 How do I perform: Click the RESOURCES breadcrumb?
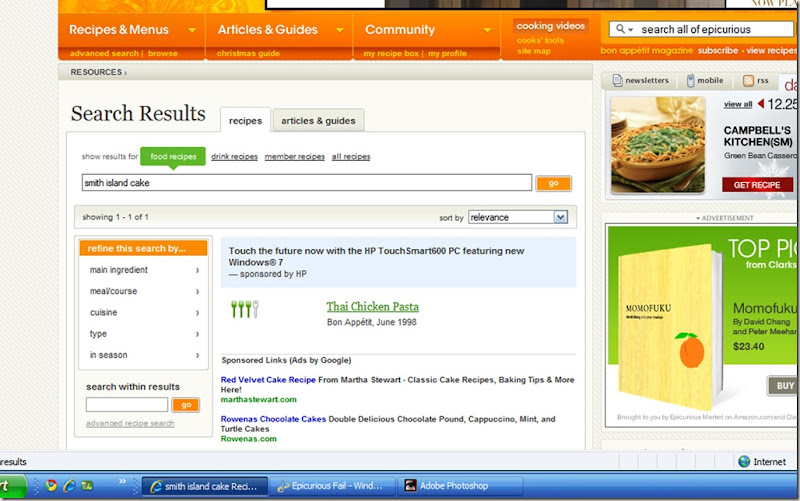tap(96, 72)
